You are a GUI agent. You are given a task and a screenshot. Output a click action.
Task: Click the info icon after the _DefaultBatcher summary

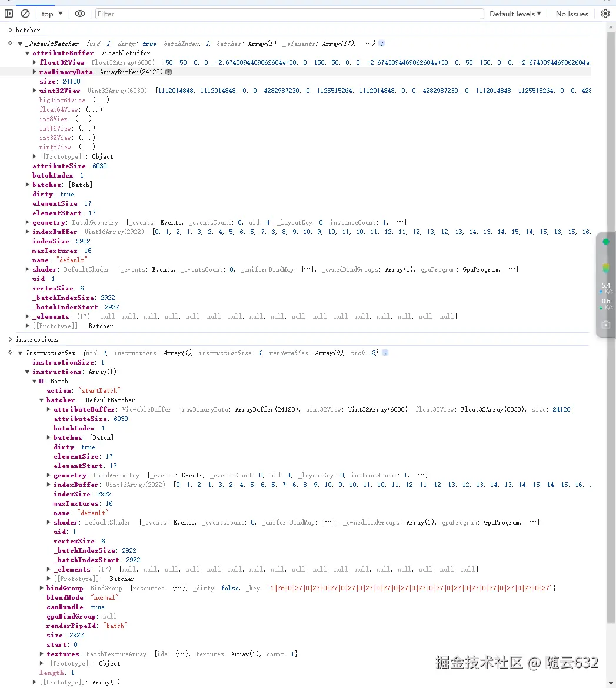pos(381,44)
